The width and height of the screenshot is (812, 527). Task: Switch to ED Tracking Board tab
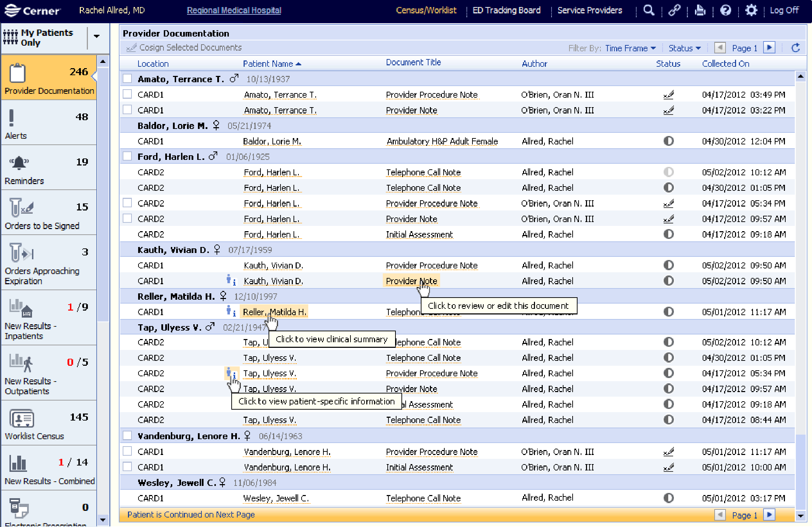pos(506,11)
